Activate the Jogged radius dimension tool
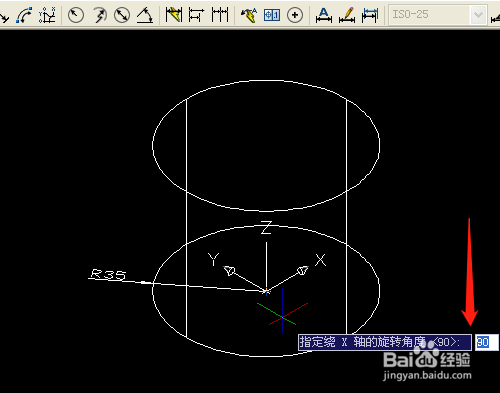Viewport: 500px width, 393px height. pos(99,15)
